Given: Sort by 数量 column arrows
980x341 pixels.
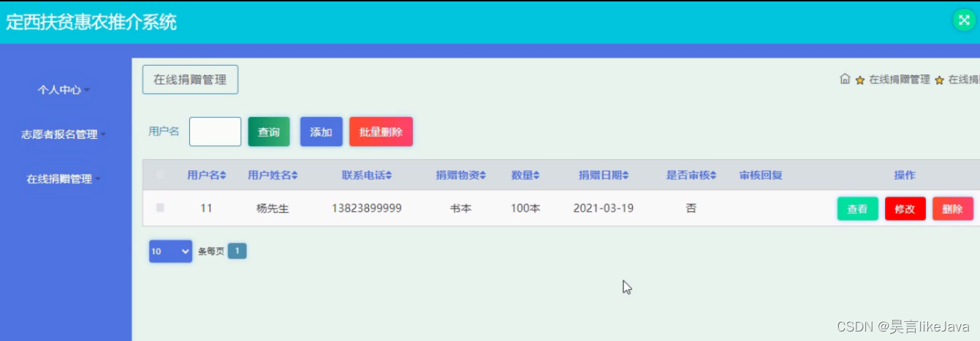Looking at the screenshot, I should point(536,175).
